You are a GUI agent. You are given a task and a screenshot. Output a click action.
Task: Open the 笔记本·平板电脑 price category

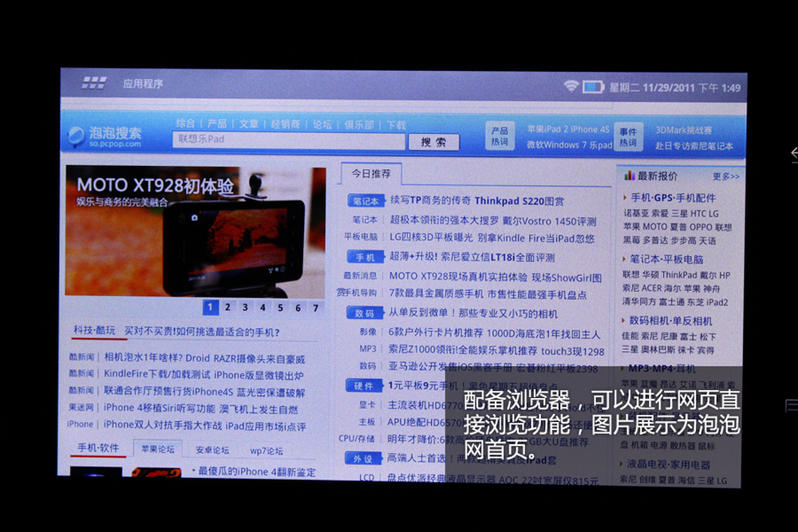[x=666, y=259]
